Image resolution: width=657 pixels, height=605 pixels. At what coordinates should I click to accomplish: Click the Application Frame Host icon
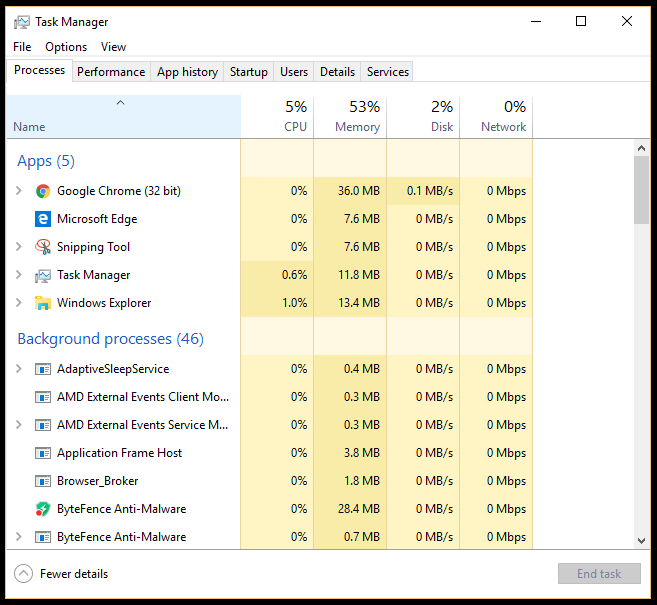43,453
